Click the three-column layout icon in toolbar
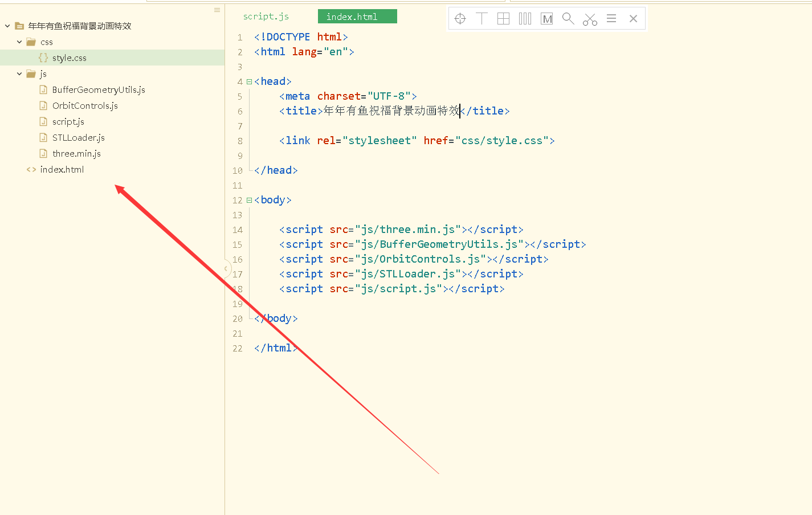The width and height of the screenshot is (812, 515). (525, 19)
